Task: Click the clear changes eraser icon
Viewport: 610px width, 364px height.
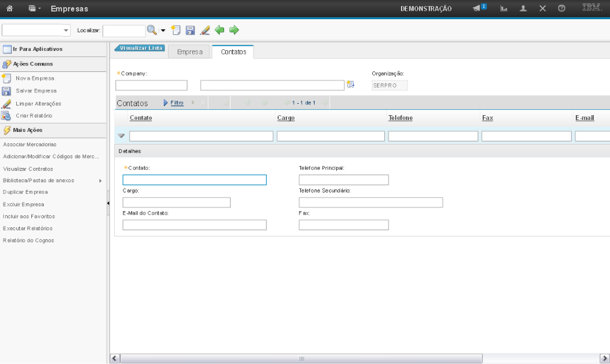Action: click(205, 30)
